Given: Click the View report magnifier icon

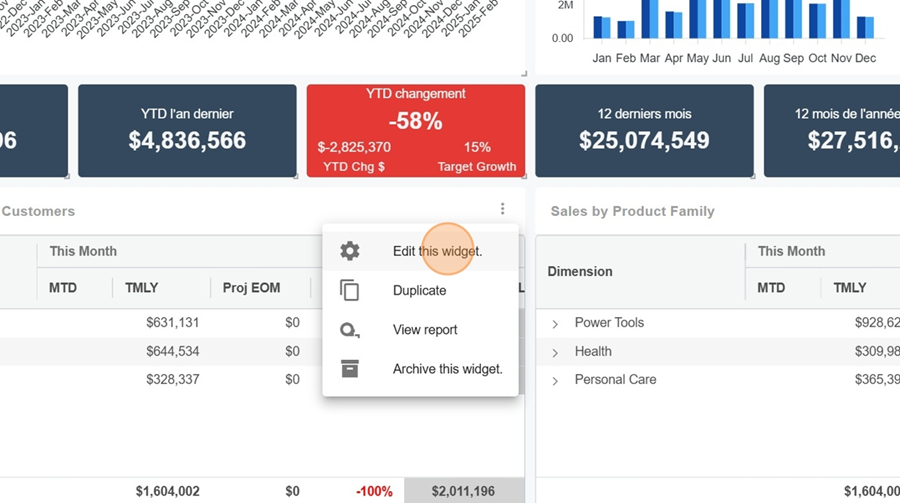Looking at the screenshot, I should (x=350, y=330).
